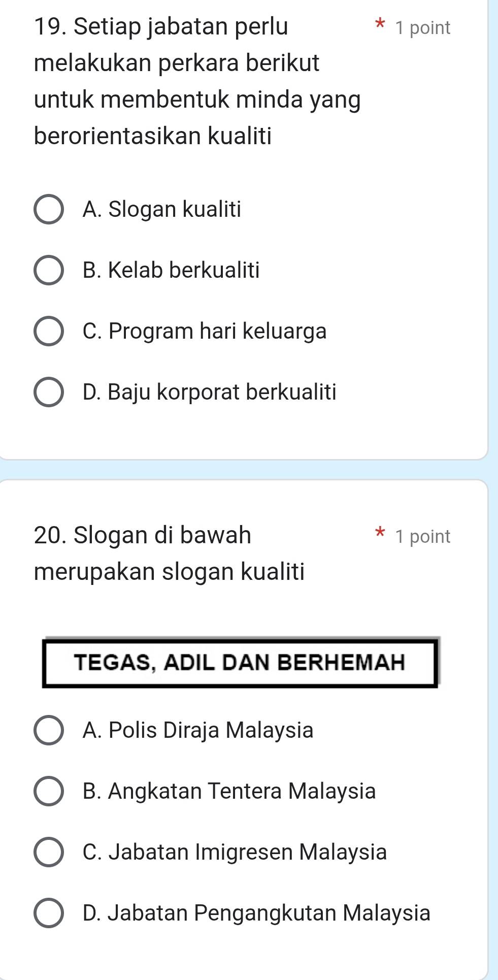Pick the C. Jabatan Imigresen Malaysia radio
Screen dimensions: 498x980
click(49, 852)
